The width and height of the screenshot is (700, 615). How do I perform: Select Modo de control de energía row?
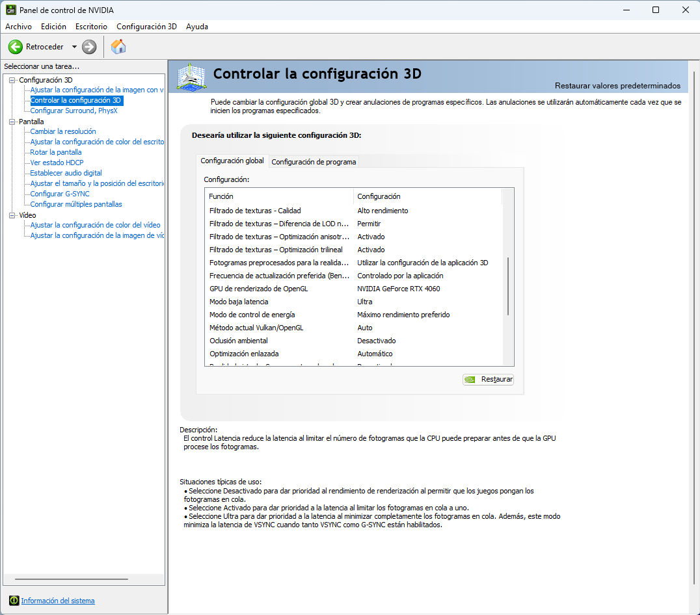click(x=353, y=315)
